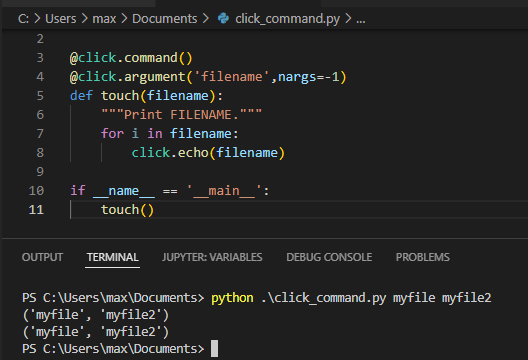528x360 pixels.
Task: Click first ('myfile', 'myfile2') output line
Action: tap(96, 315)
